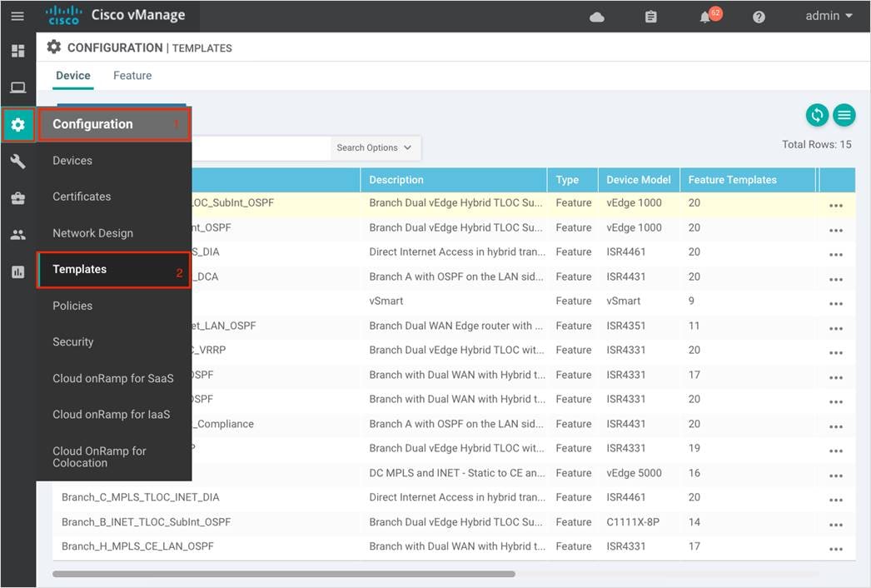The width and height of the screenshot is (871, 588).
Task: Open the help question mark icon
Action: (759, 17)
